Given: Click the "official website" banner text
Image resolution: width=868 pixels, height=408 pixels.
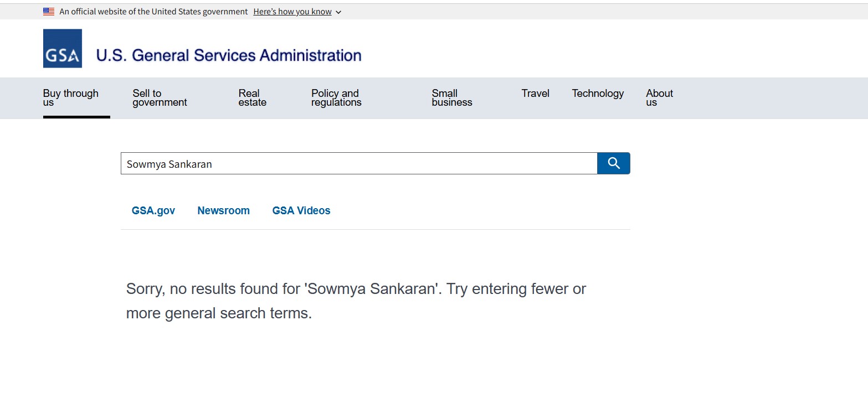Looking at the screenshot, I should [153, 12].
